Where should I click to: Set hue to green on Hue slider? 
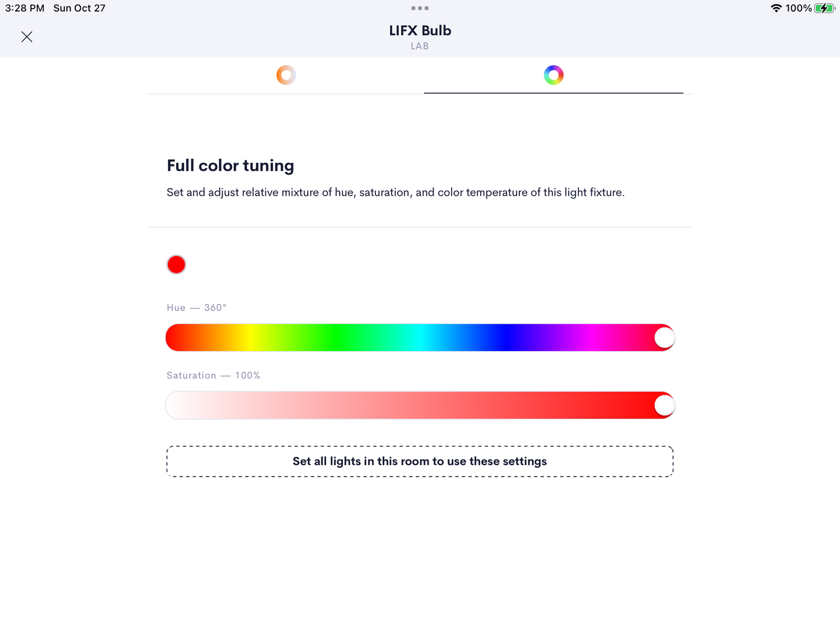pyautogui.click(x=335, y=338)
